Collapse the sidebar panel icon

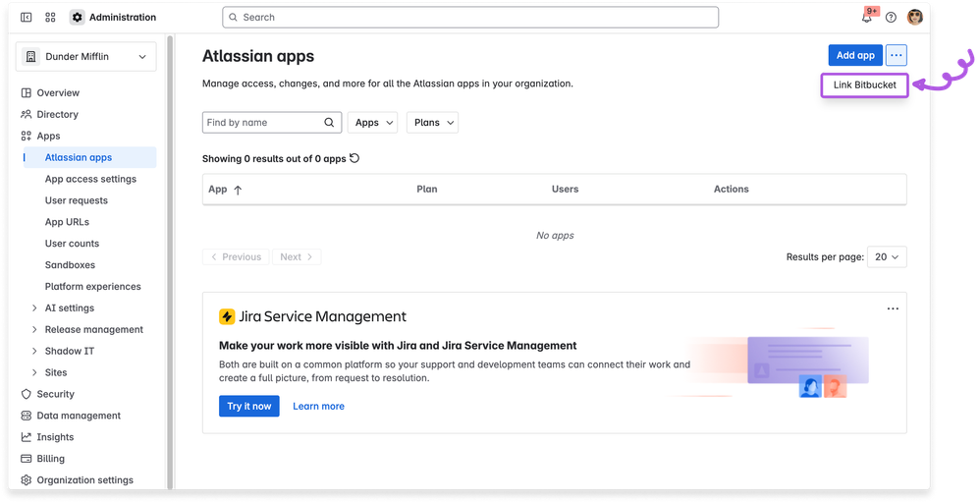click(26, 18)
